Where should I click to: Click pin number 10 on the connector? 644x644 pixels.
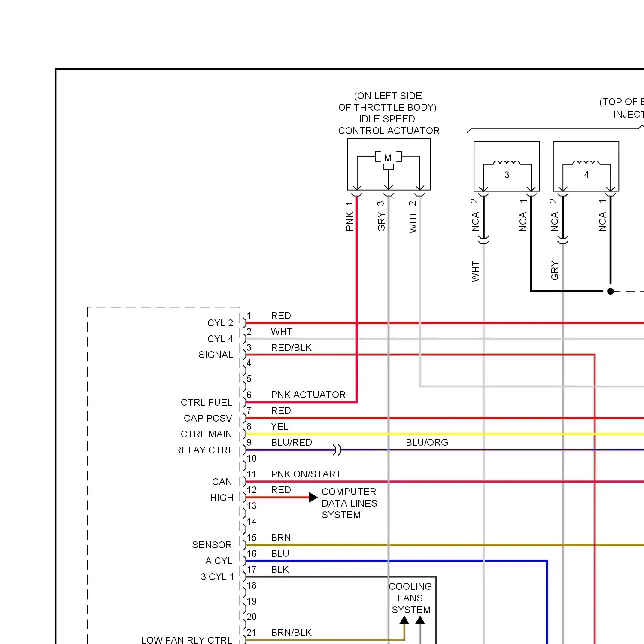coord(252,458)
